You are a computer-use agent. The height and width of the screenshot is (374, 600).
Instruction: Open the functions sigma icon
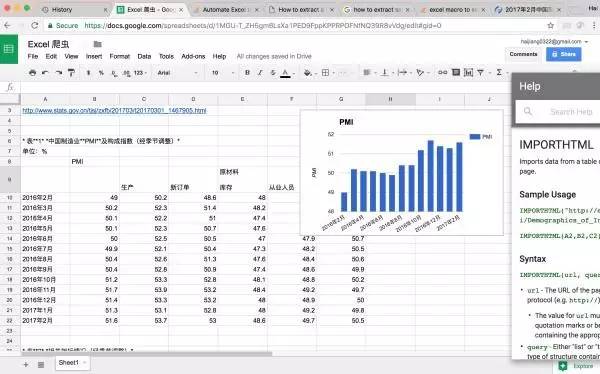point(499,72)
